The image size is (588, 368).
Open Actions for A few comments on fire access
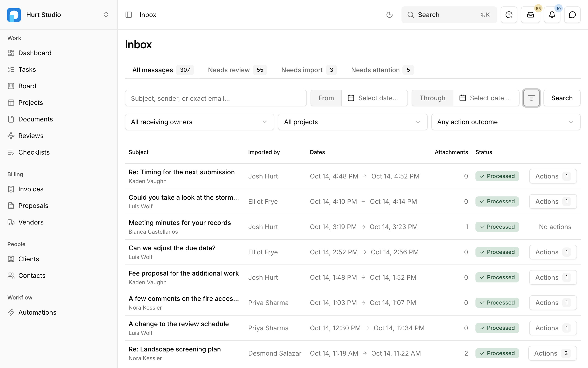coord(553,303)
